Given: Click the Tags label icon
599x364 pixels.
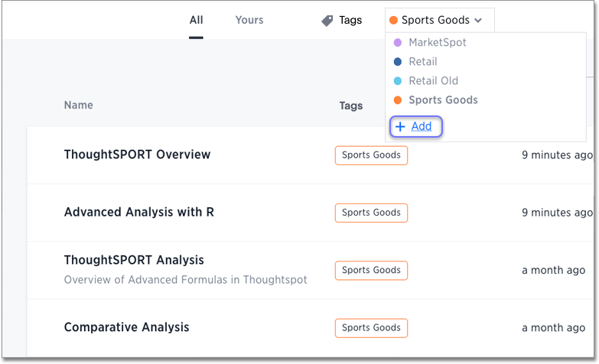Looking at the screenshot, I should coord(327,21).
